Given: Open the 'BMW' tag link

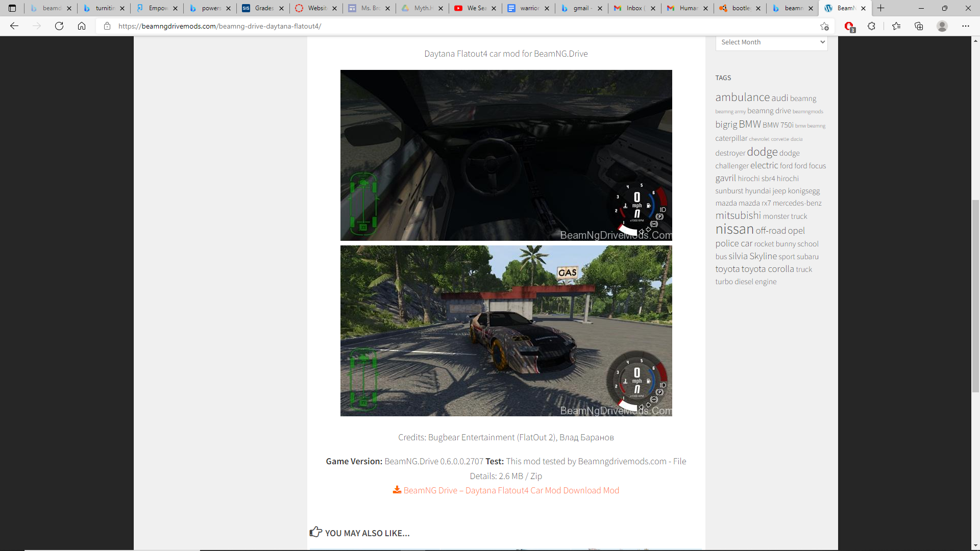Looking at the screenshot, I should pos(750,124).
